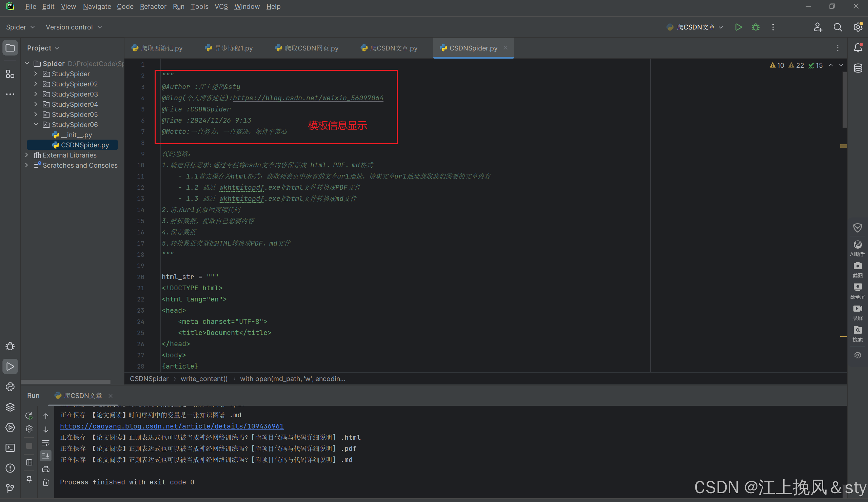This screenshot has width=868, height=502.
Task: Switch to the 爬取西游记.py tab
Action: pos(157,48)
